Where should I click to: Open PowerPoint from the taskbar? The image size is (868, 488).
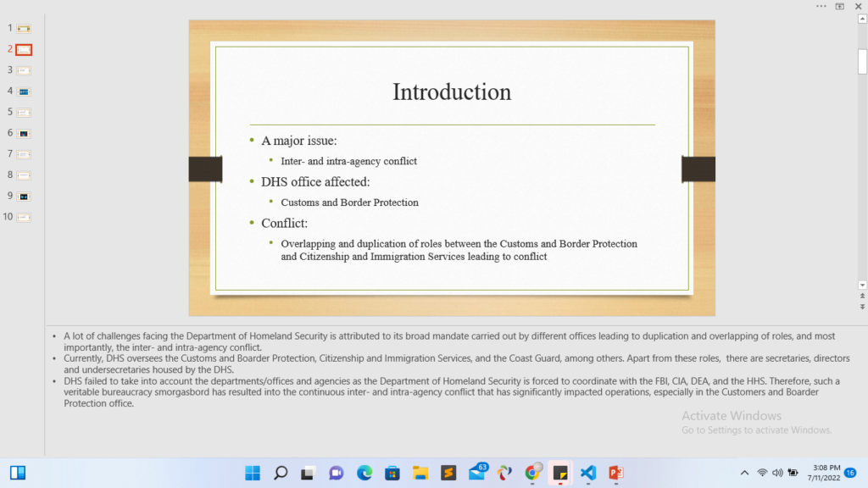pos(616,473)
